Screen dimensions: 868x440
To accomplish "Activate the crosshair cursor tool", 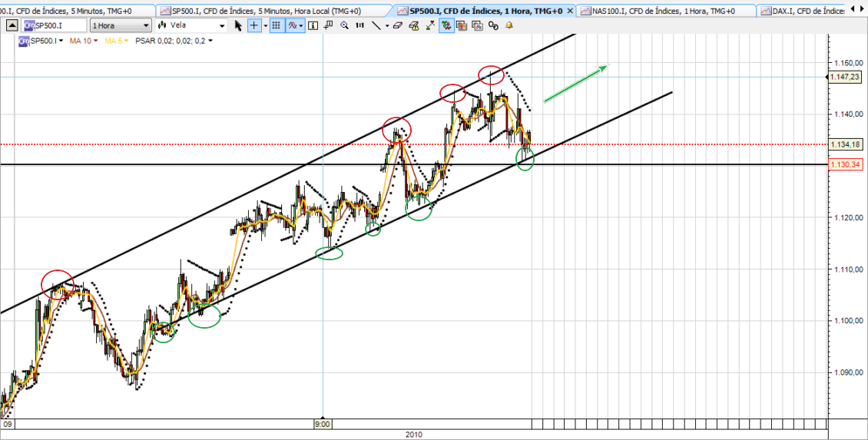I will point(254,25).
